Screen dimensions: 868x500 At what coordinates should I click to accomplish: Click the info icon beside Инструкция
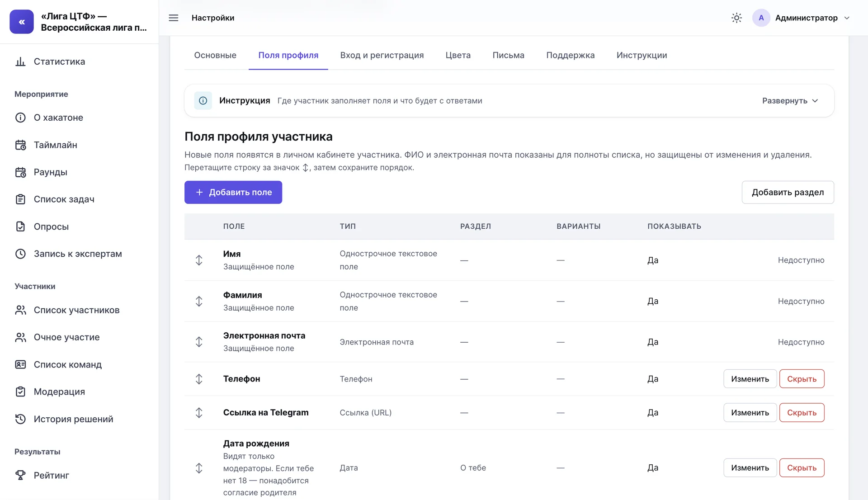click(203, 100)
